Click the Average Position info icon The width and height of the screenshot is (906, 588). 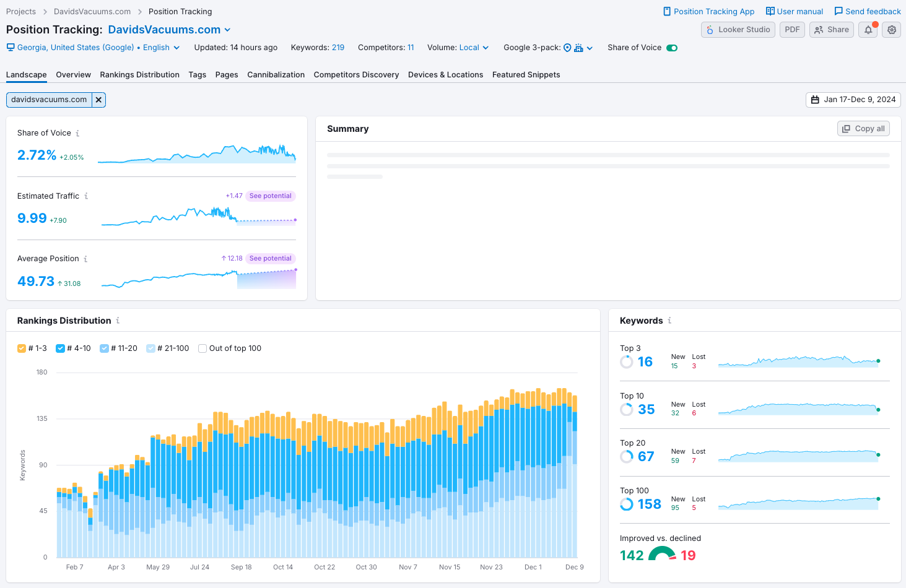(x=85, y=259)
